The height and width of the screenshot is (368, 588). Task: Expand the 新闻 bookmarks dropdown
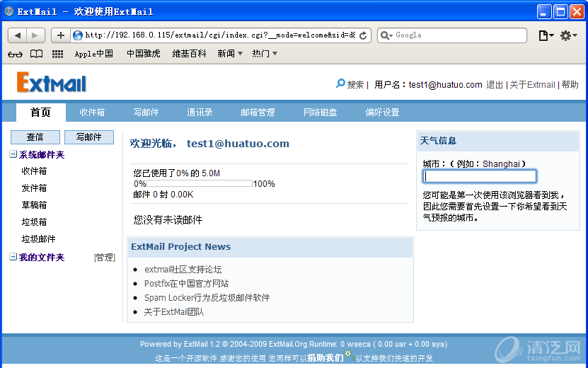coord(230,54)
